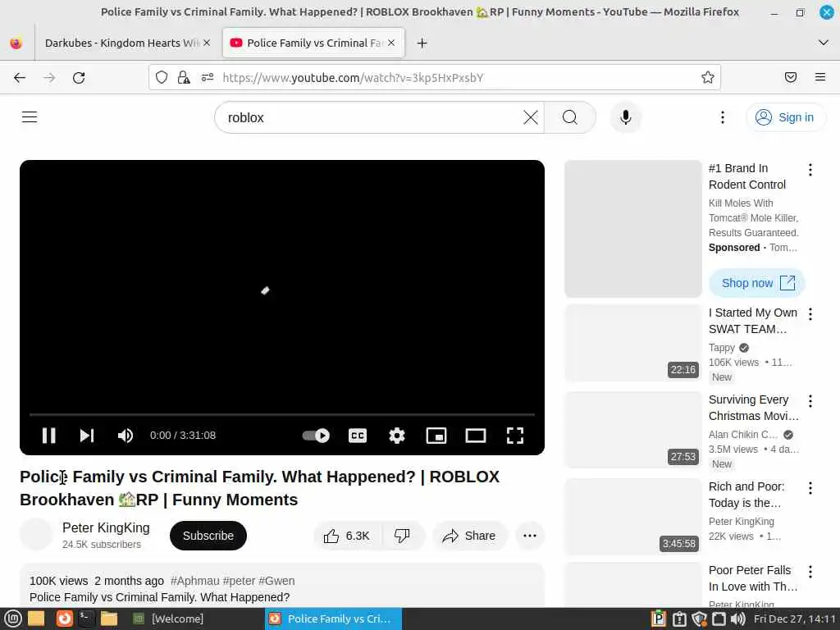Viewport: 840px width, 630px height.
Task: Open options for Rich and Poor video
Action: [x=810, y=487]
